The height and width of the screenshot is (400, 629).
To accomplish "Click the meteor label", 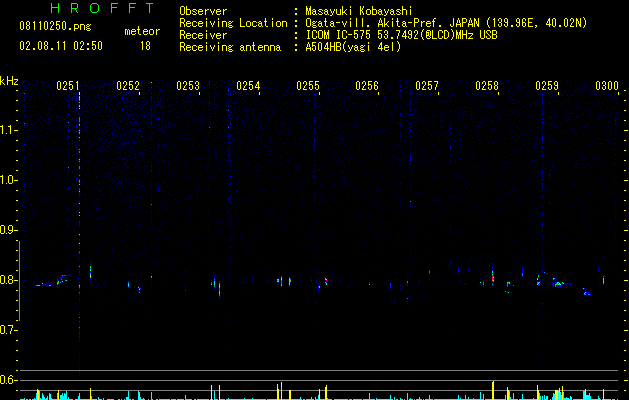I will point(142,31).
